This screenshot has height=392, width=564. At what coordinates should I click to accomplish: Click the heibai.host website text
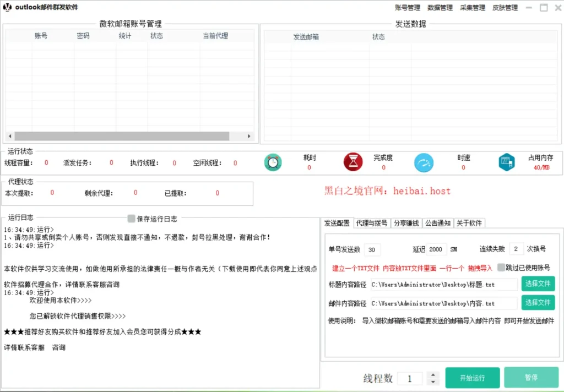click(421, 190)
